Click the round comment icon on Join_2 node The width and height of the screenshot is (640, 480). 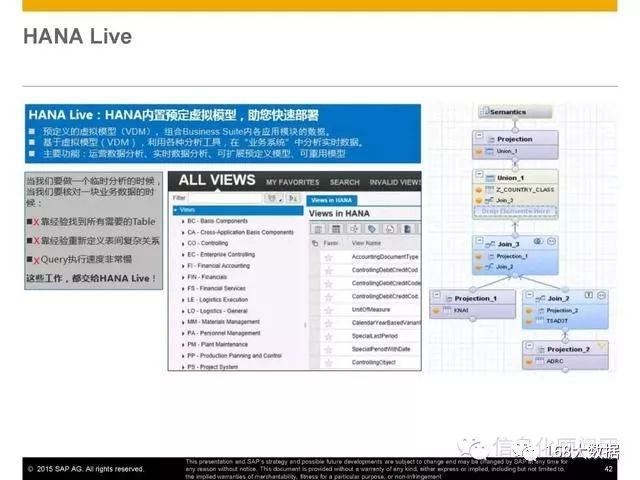point(601,295)
